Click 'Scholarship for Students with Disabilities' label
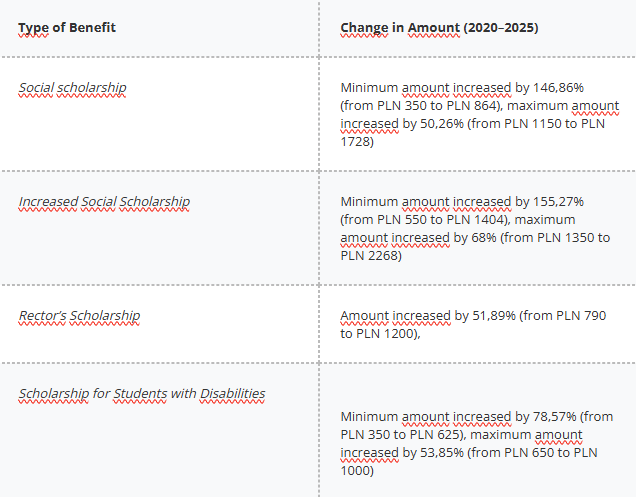 point(142,394)
